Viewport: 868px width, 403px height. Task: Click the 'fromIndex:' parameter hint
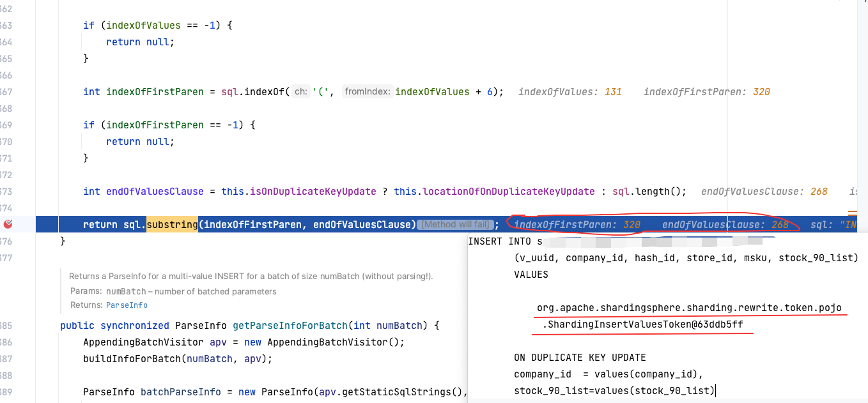click(x=367, y=92)
